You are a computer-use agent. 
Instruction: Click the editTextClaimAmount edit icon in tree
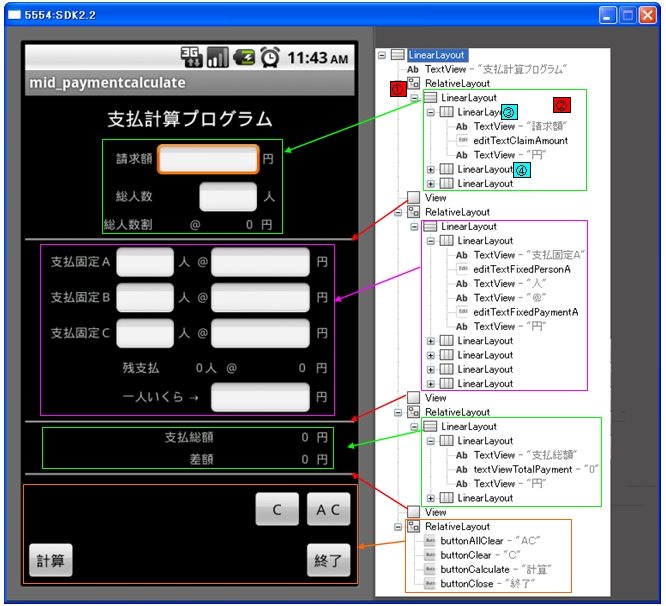462,141
